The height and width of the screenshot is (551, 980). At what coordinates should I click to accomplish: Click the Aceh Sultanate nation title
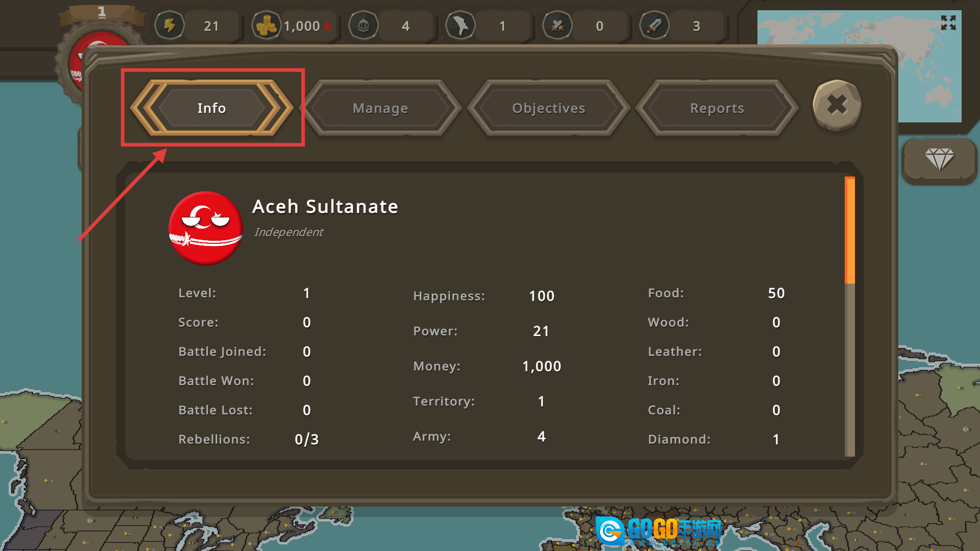coord(325,207)
